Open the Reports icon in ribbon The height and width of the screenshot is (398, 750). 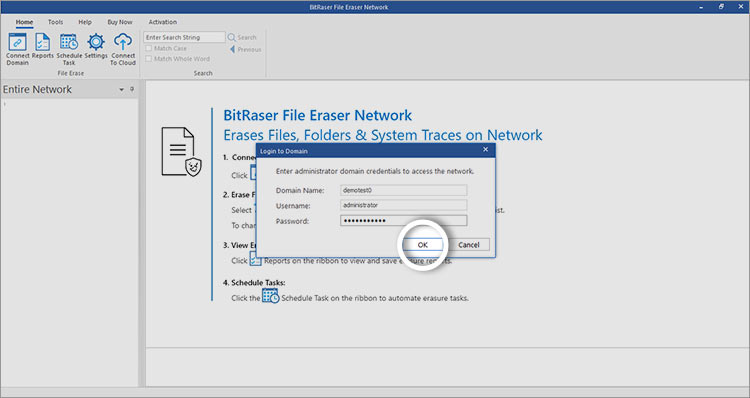(43, 46)
